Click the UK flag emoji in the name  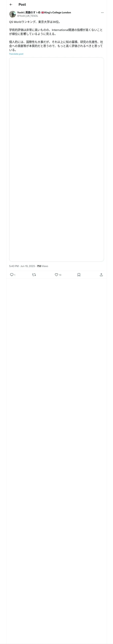pyautogui.click(x=43, y=13)
